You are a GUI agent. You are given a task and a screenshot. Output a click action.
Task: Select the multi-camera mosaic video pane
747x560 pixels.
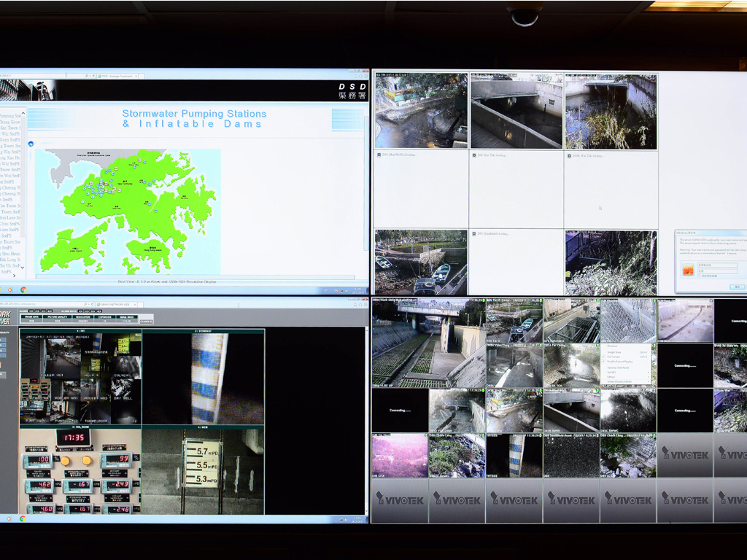80,377
